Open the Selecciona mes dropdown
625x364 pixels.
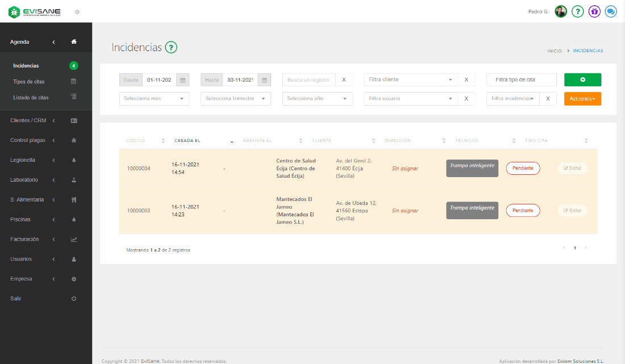155,99
